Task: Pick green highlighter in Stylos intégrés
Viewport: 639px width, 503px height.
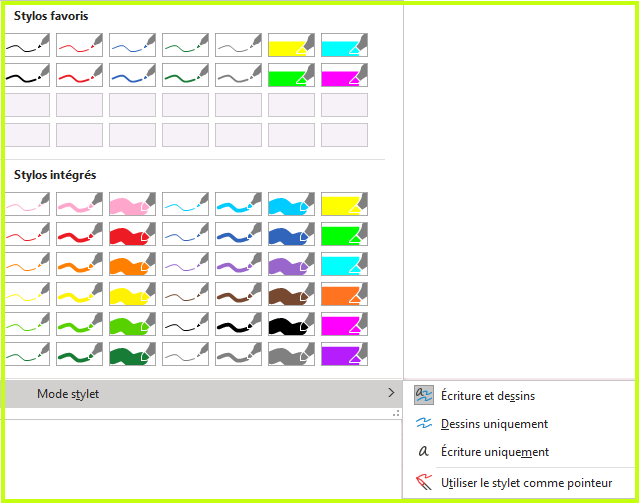Action: (344, 234)
